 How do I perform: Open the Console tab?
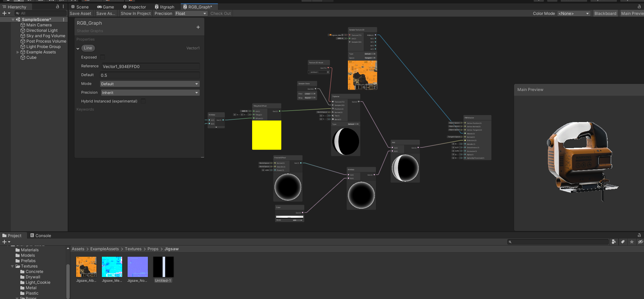pos(41,236)
